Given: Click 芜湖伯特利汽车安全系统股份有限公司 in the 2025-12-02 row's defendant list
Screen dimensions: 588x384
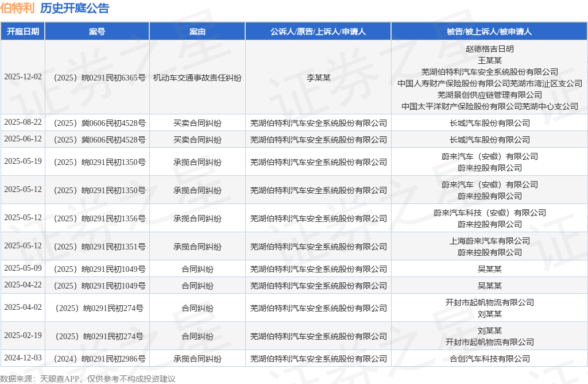Looking at the screenshot, I should [x=489, y=72].
